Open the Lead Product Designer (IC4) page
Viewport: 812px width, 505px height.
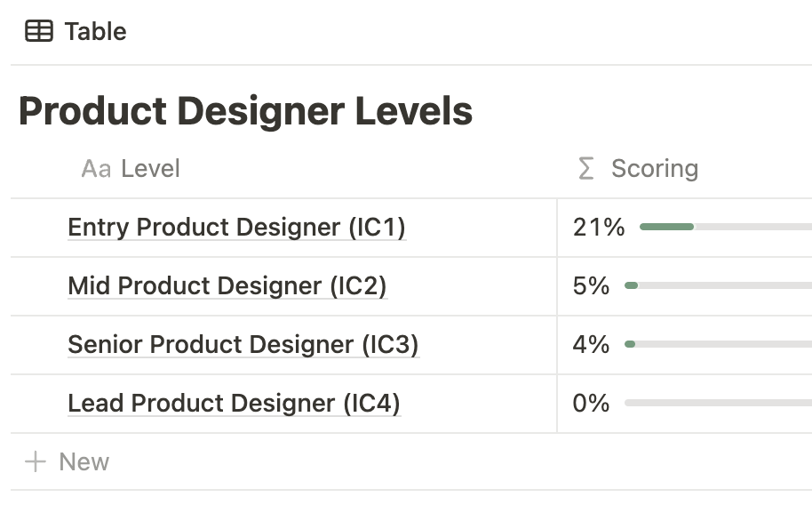235,404
